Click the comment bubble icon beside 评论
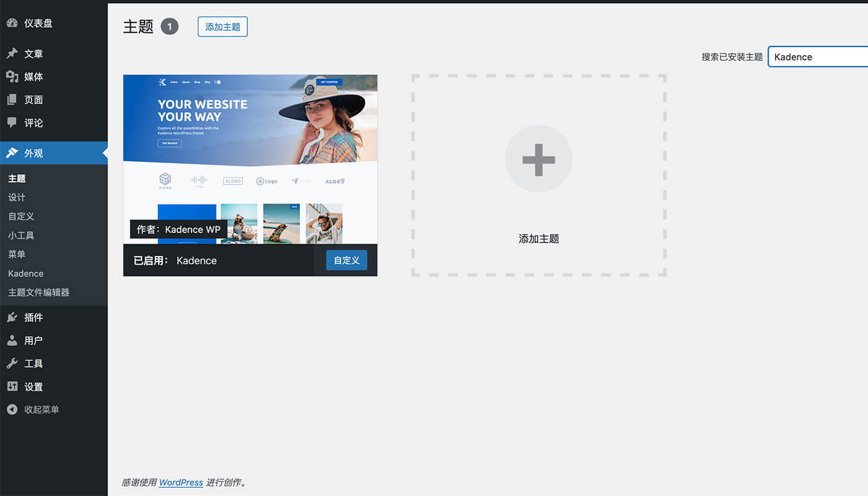The width and height of the screenshot is (868, 496). pyautogui.click(x=12, y=123)
